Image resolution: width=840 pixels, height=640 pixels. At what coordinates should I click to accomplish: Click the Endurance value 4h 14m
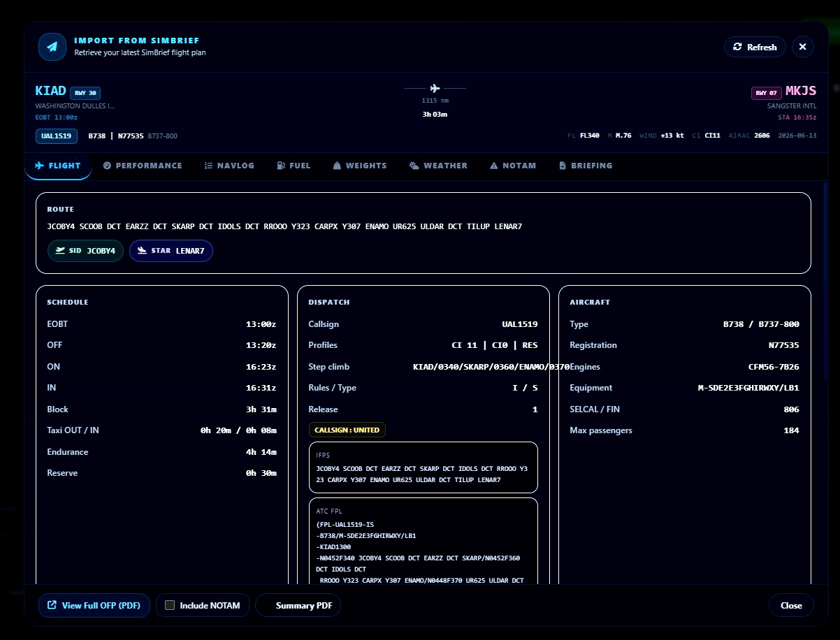tap(261, 452)
